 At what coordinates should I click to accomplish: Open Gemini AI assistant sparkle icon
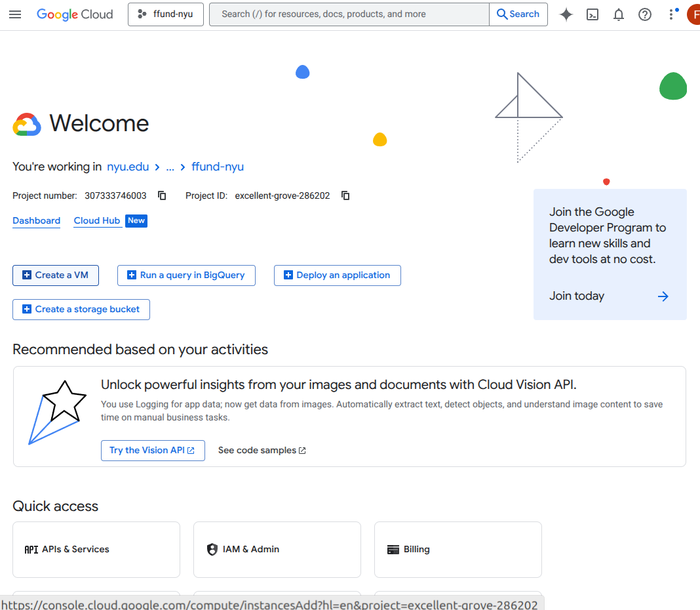click(566, 14)
